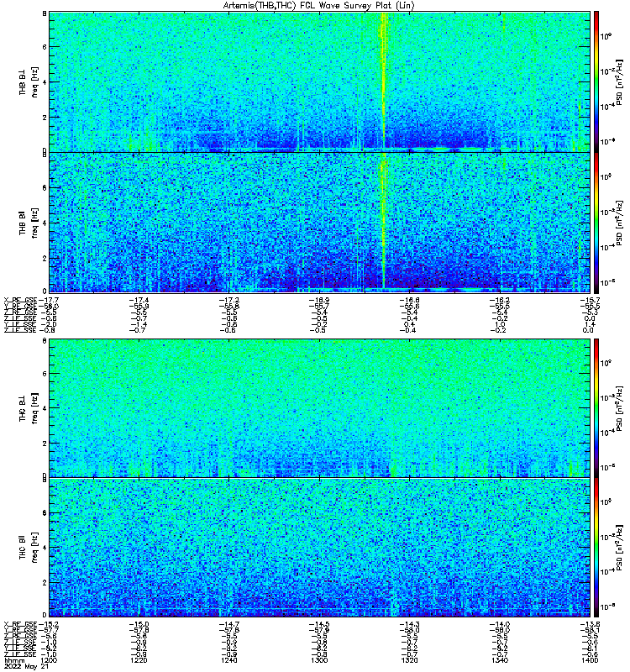Click the THB B-perpendicular spectrogram panel
Viewport: 630px width, 672px height.
[320, 81]
